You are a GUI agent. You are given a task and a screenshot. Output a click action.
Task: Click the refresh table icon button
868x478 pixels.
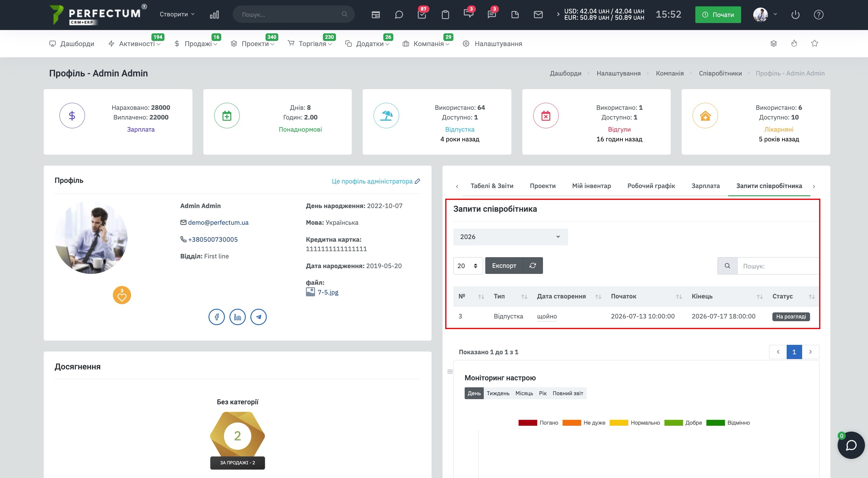[x=532, y=266]
